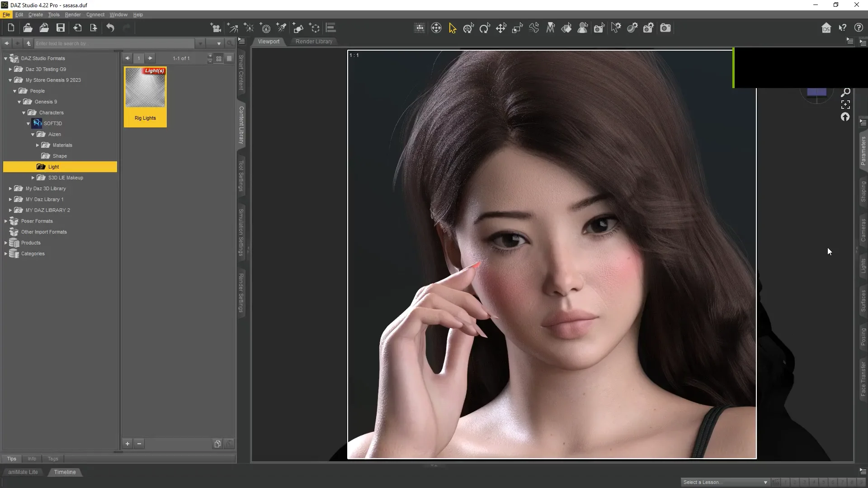Screen dimensions: 868x488
Task: Click the next page arrow in content pane
Action: [150, 58]
